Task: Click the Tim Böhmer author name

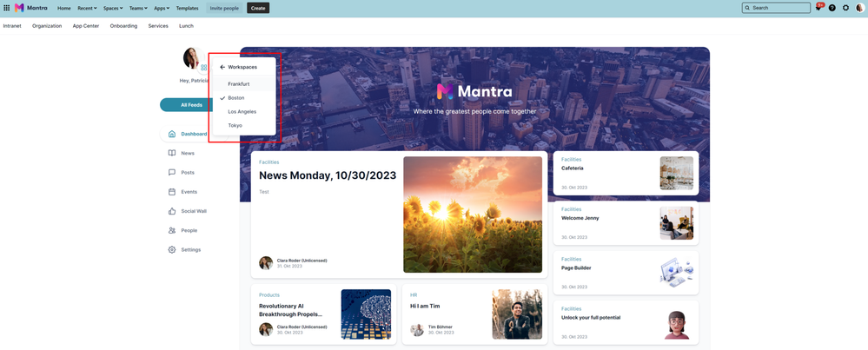Action: coord(441,327)
